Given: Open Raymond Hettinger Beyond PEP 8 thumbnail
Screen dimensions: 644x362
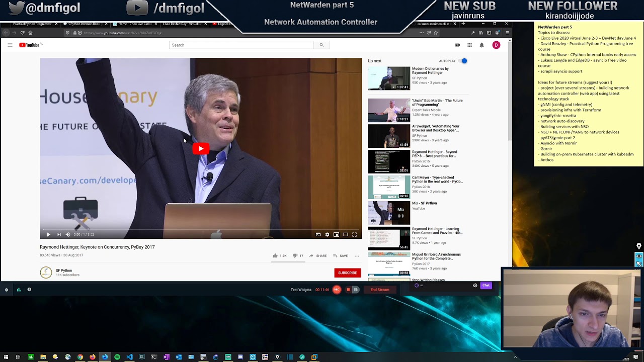Looking at the screenshot, I should pos(389,161).
